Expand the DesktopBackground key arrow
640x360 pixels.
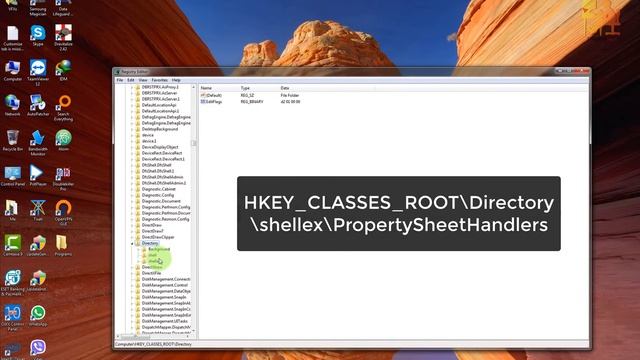pyautogui.click(x=132, y=129)
